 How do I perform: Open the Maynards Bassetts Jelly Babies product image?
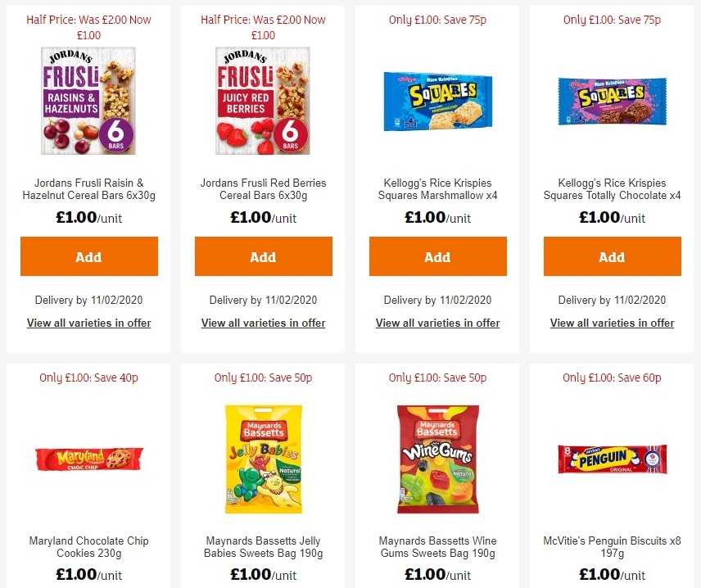click(x=263, y=459)
